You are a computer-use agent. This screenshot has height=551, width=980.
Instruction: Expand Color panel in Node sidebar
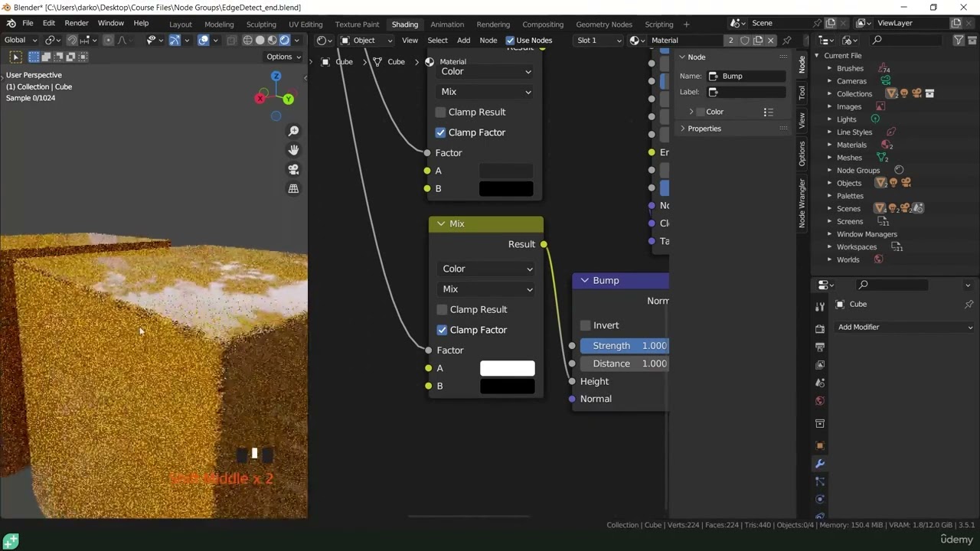pyautogui.click(x=691, y=112)
